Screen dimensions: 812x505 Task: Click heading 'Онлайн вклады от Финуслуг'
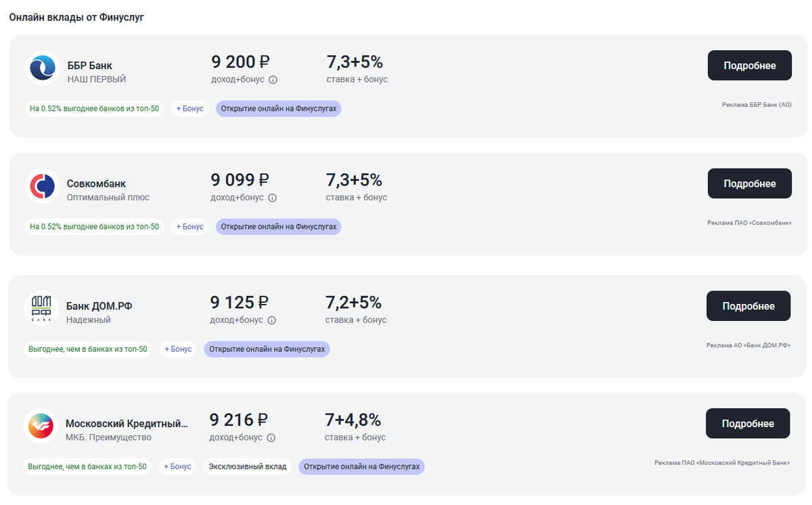pyautogui.click(x=76, y=17)
